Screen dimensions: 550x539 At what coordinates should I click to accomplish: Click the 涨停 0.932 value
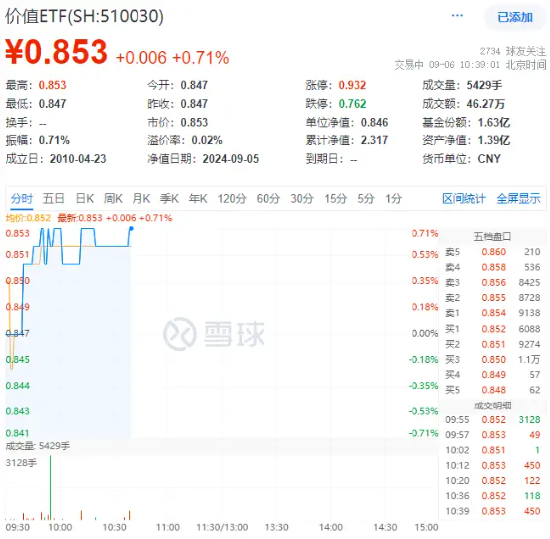[x=352, y=85]
